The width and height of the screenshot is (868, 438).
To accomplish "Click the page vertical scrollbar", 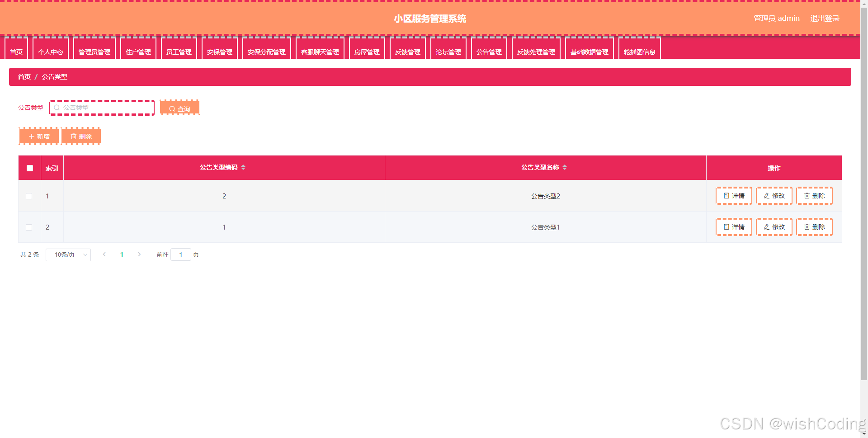I will pos(864,194).
